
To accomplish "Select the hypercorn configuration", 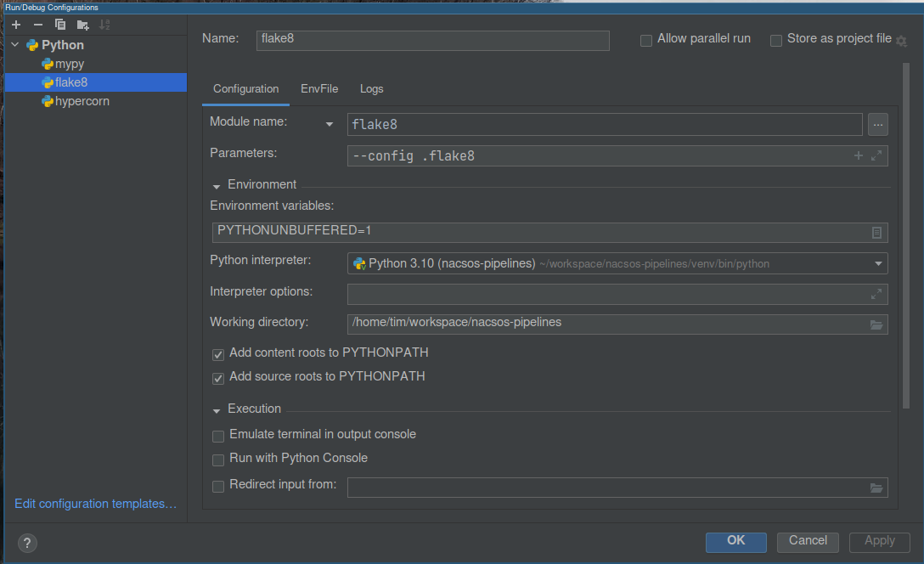I will (82, 101).
